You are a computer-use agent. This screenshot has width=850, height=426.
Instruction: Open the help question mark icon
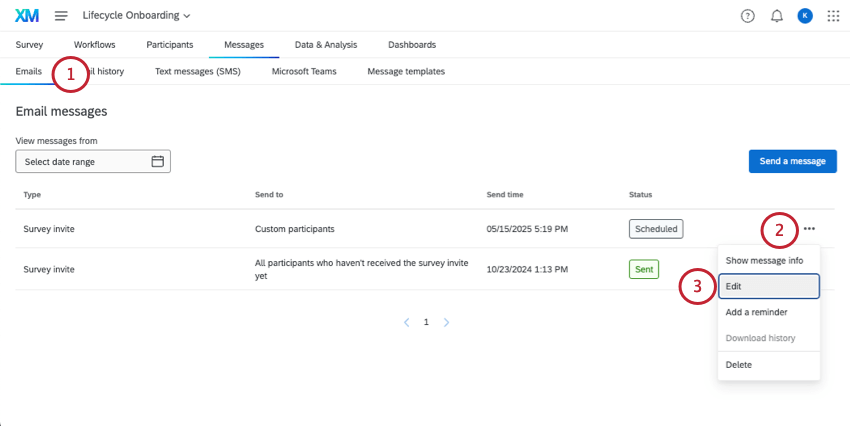747,16
